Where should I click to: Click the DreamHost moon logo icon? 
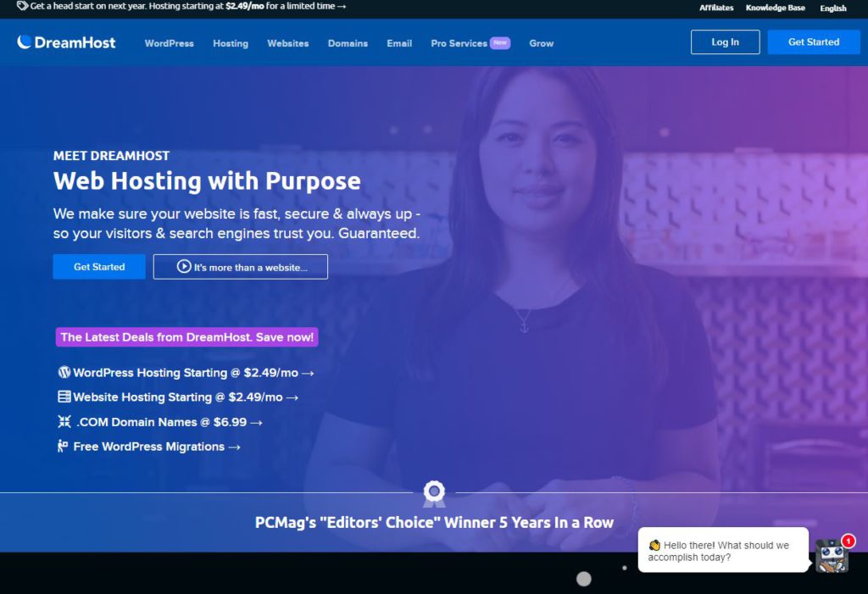tap(24, 42)
